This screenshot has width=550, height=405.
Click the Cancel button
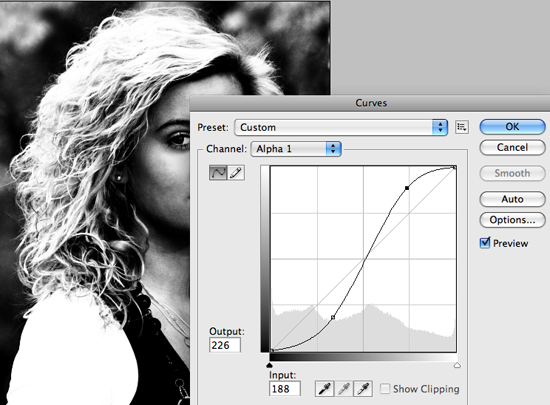click(512, 148)
